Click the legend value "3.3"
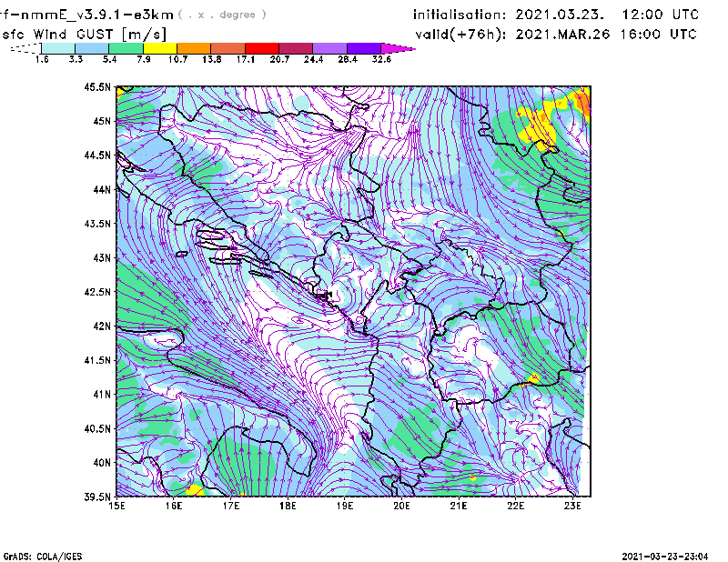The height and width of the screenshot is (562, 728). [76, 59]
